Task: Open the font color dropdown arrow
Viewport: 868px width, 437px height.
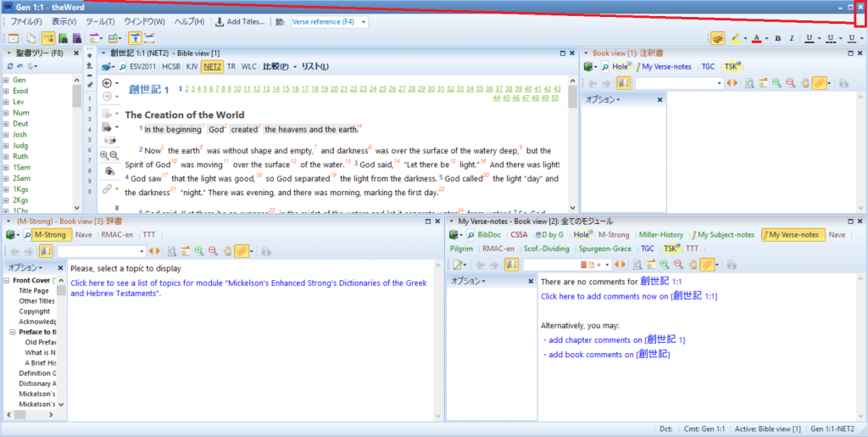Action: [x=766, y=38]
